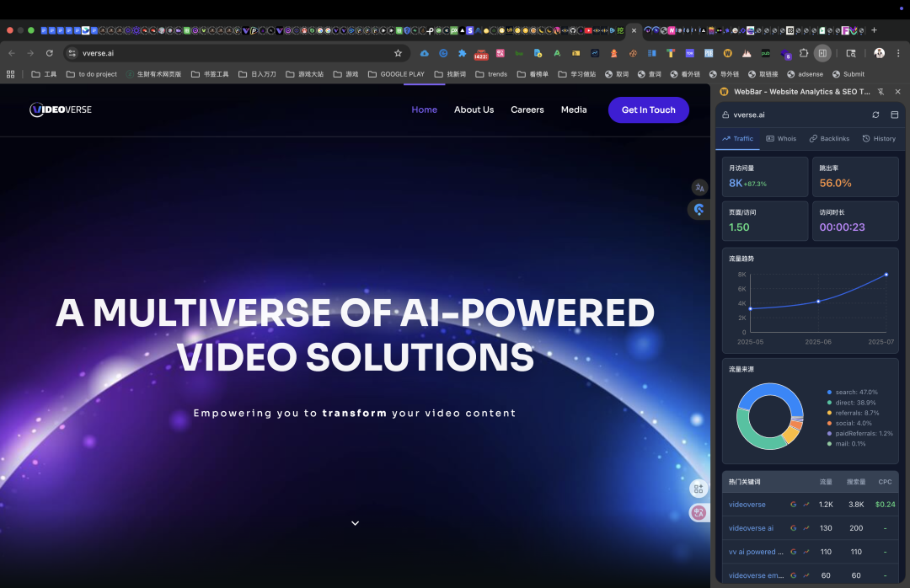This screenshot has width=910, height=588.
Task: Click the 8K monthly visits card
Action: point(765,177)
